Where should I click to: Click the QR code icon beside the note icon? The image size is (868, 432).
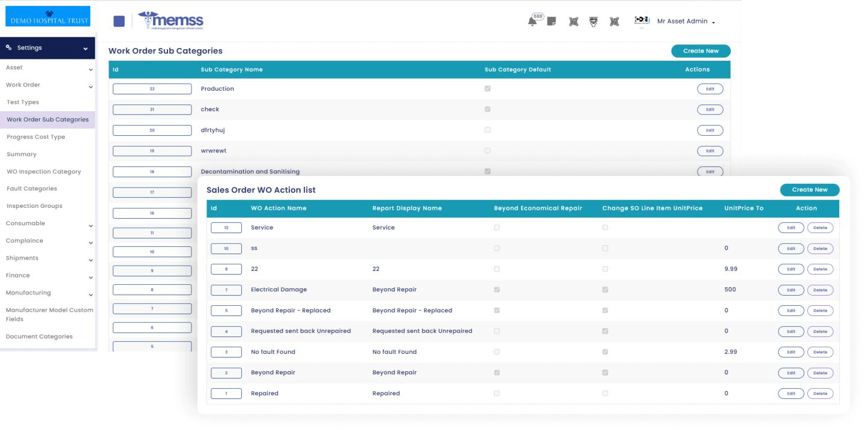tap(573, 22)
